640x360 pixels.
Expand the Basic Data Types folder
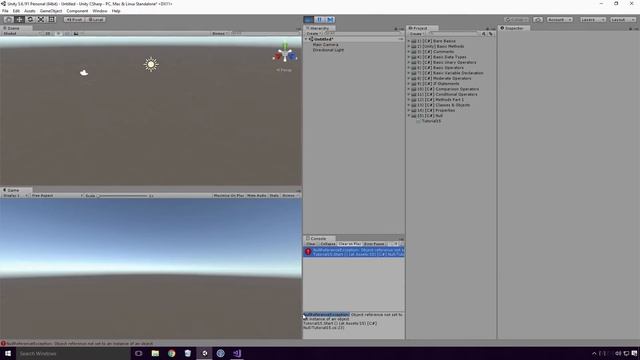click(409, 57)
